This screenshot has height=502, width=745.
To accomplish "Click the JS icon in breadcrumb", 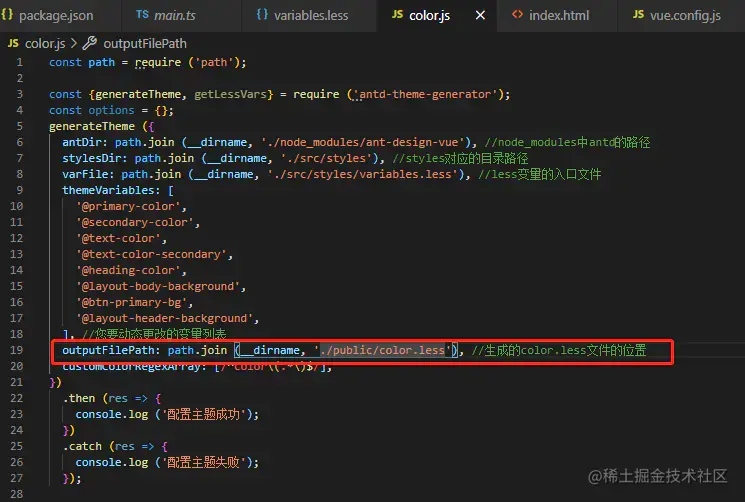I will tap(13, 43).
